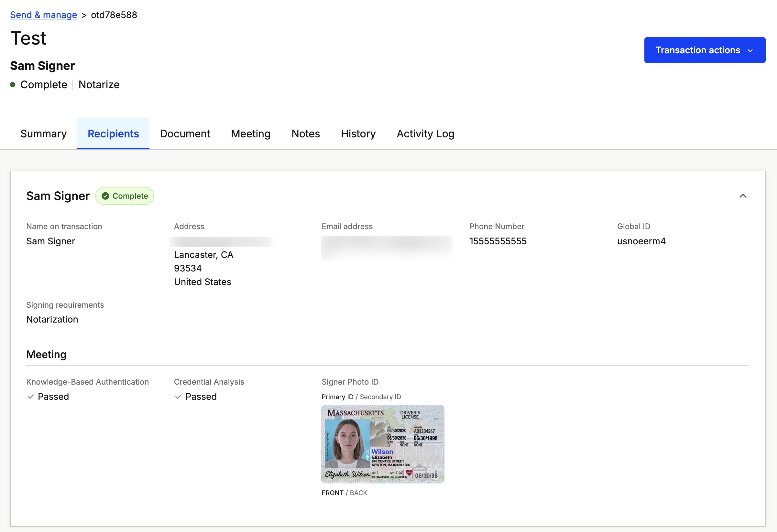Click the Notarization signing requirement
The image size is (777, 532).
[52, 320]
